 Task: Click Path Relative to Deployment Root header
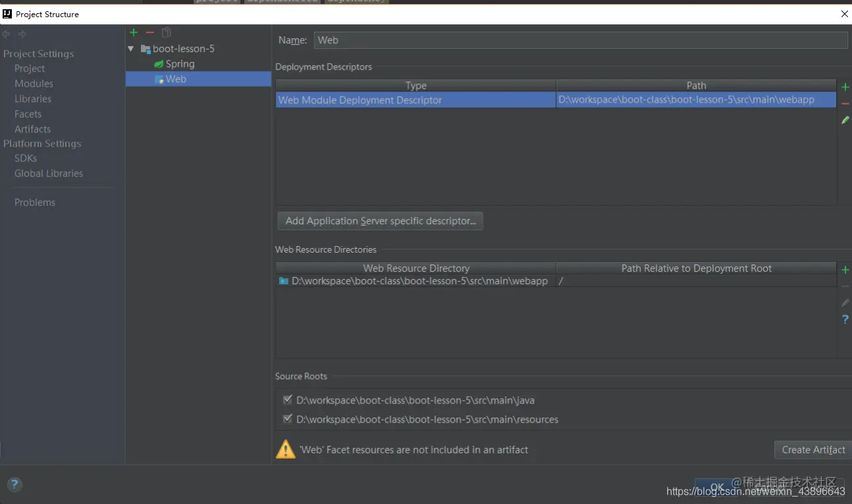[696, 268]
